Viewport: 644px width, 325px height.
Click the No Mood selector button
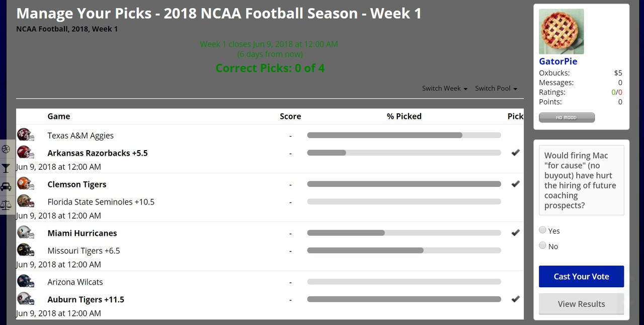(x=567, y=117)
